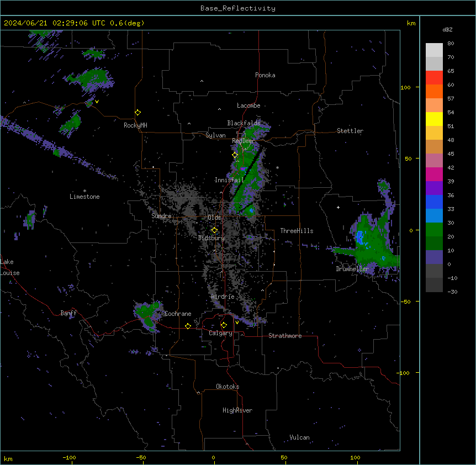Click the yellow v marker northwest of RockyMH
The width and height of the screenshot is (476, 465).
pyautogui.click(x=97, y=102)
